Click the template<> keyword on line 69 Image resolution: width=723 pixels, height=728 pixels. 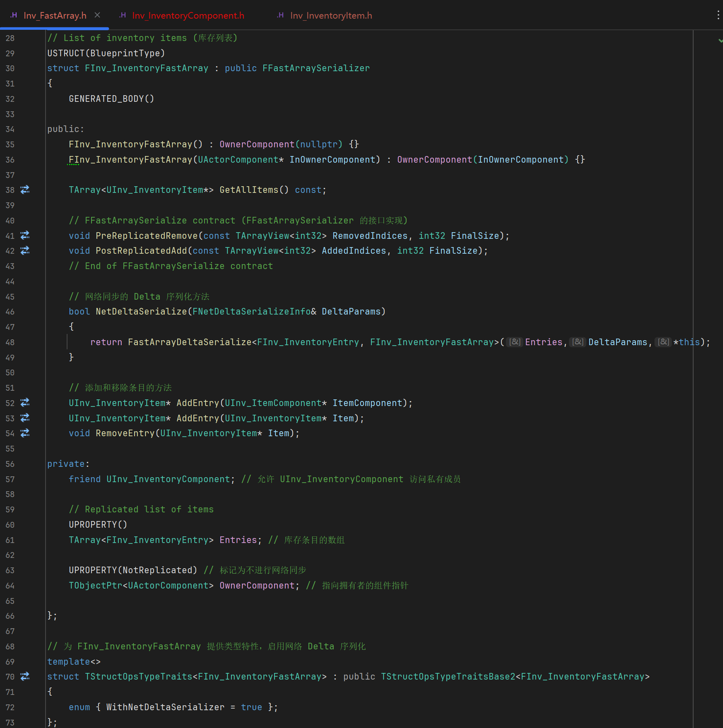[74, 662]
